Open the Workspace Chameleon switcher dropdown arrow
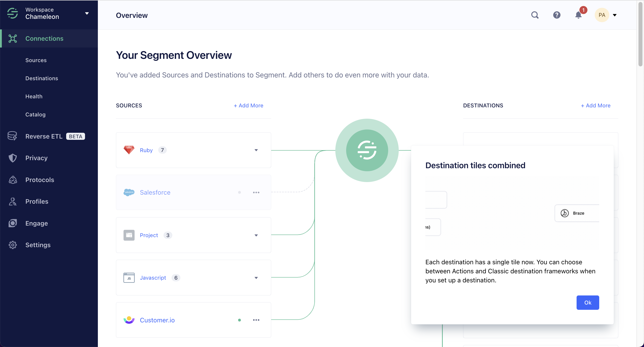The width and height of the screenshot is (644, 347). coord(87,13)
